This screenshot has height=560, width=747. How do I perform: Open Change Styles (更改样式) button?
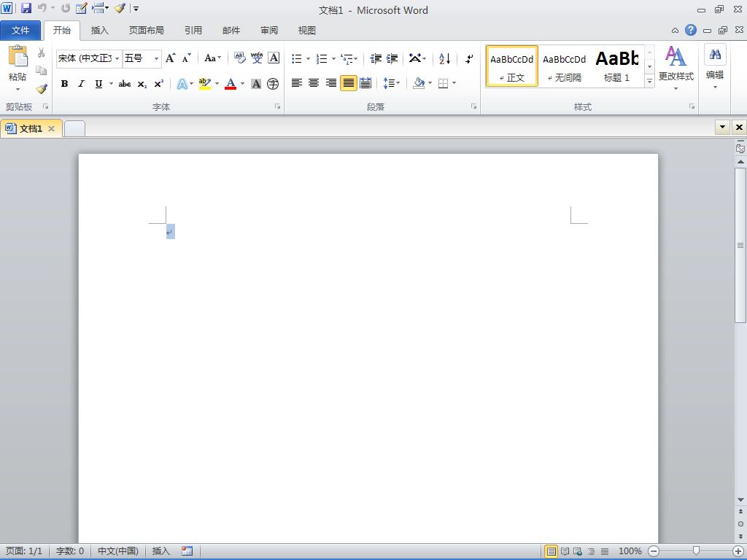point(676,68)
